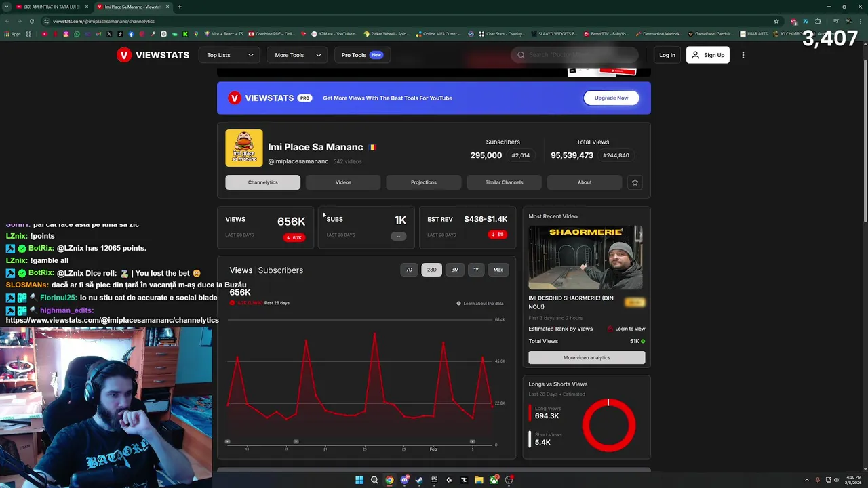Open the SHAORMERIE recent video thumbnail
Screen dimensions: 868x488
pyautogui.click(x=586, y=258)
